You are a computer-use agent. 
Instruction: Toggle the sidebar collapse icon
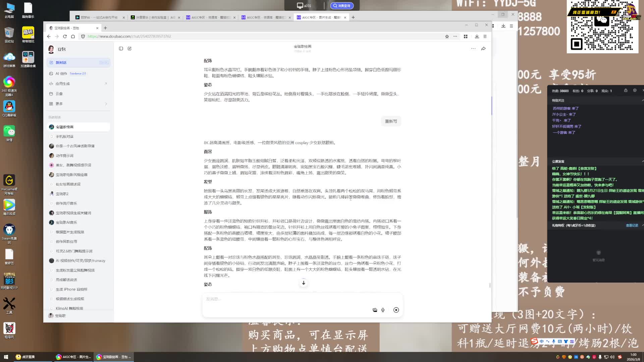pos(121,49)
